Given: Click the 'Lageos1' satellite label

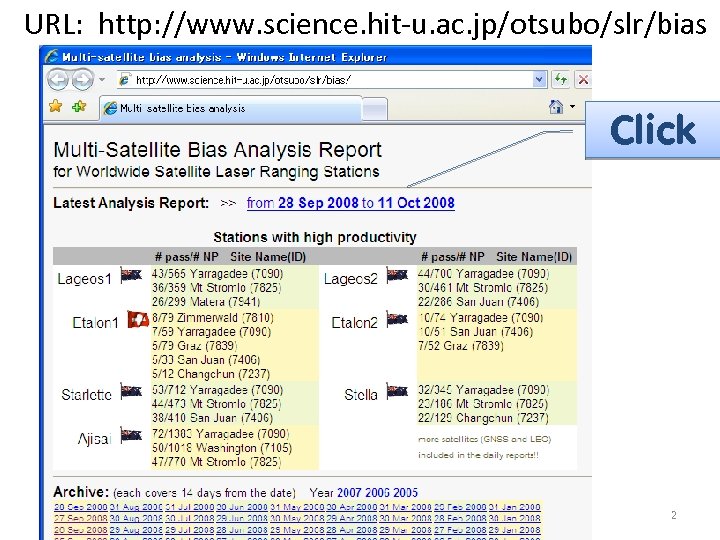Looking at the screenshot, I should 84,279.
